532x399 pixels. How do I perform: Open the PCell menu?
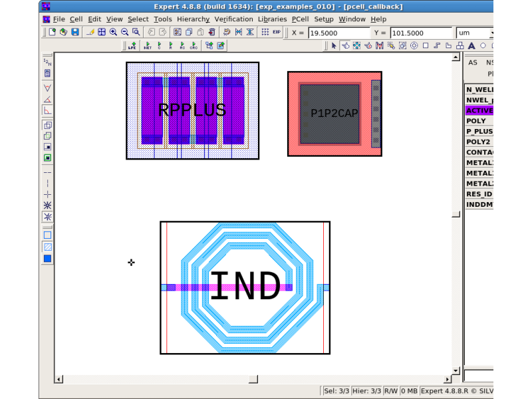(300, 19)
